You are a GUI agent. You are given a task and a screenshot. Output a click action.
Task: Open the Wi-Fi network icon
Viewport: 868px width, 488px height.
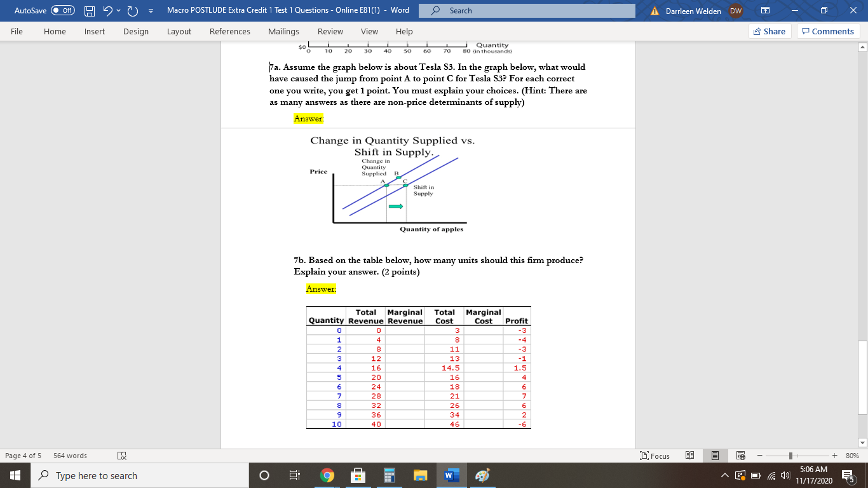coord(771,475)
